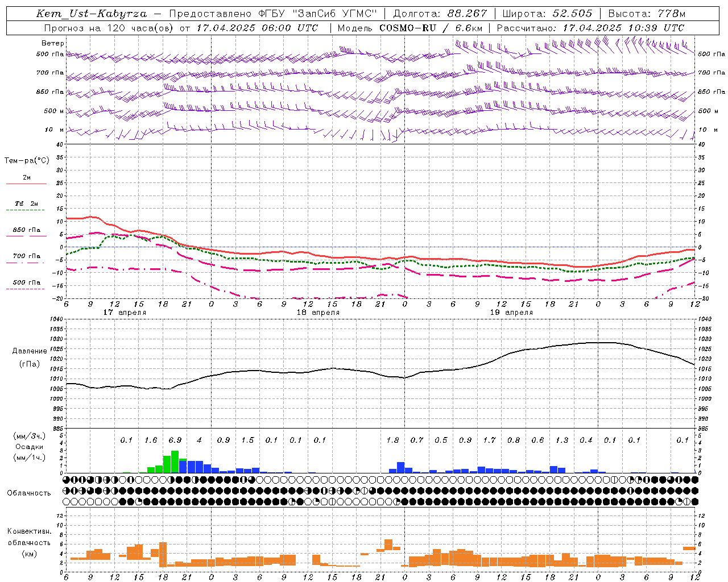This screenshot has width=728, height=582.
Task: Click the 700 гПа temperature legend entry
Action: pyautogui.click(x=27, y=256)
